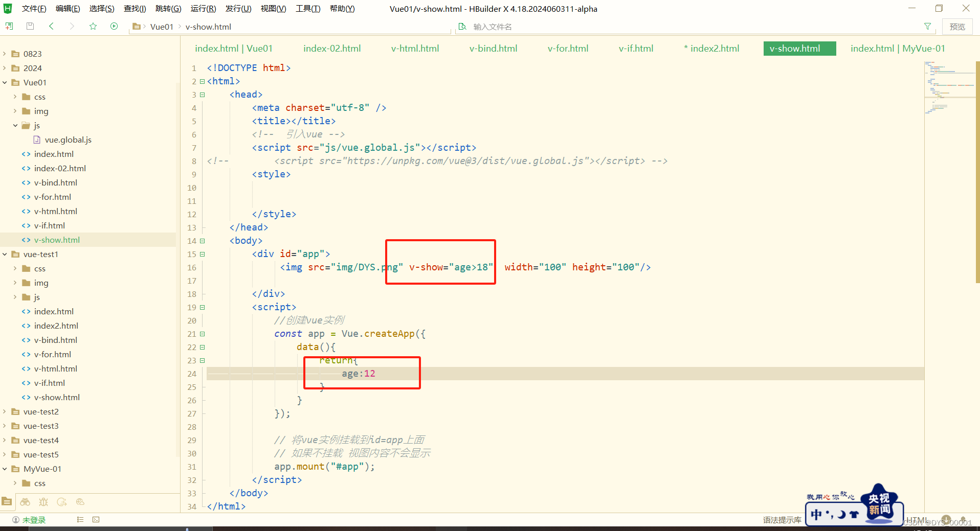Click the 预览 preview button
Image resolution: width=980 pixels, height=531 pixels.
[x=957, y=27]
